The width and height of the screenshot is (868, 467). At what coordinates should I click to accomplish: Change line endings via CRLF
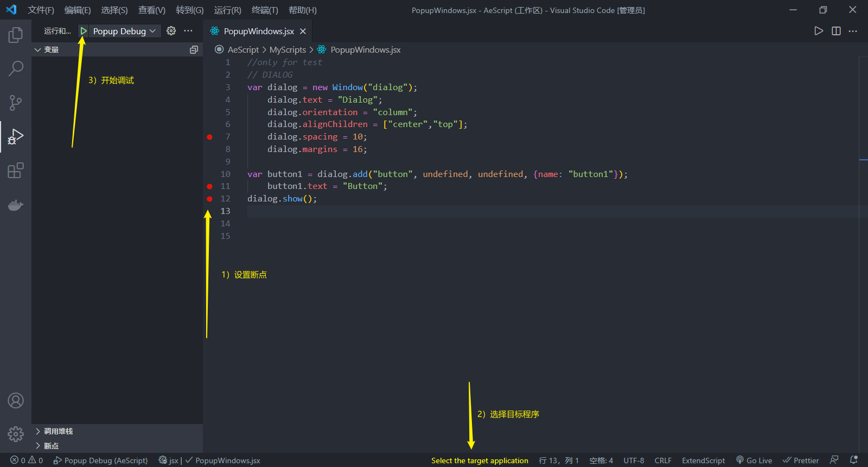[663, 460]
